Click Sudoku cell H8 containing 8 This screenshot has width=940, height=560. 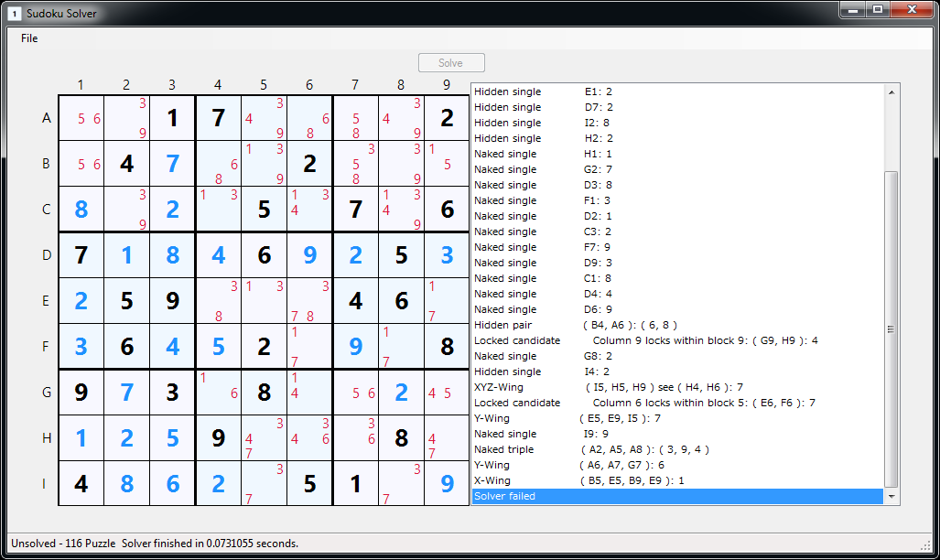[401, 438]
